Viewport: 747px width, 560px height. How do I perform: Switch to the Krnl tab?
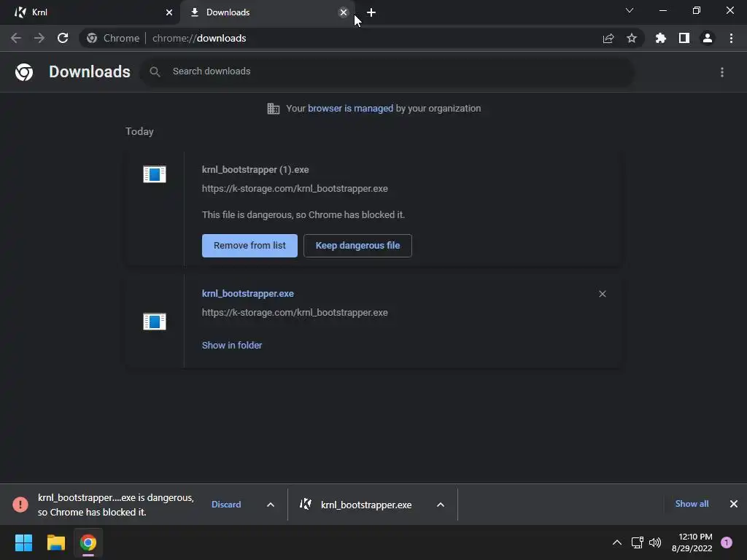pyautogui.click(x=90, y=12)
